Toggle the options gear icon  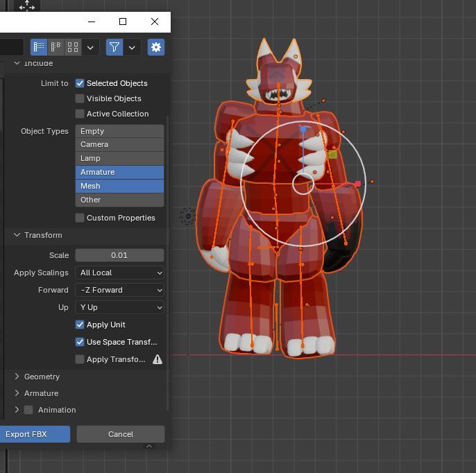tap(156, 47)
